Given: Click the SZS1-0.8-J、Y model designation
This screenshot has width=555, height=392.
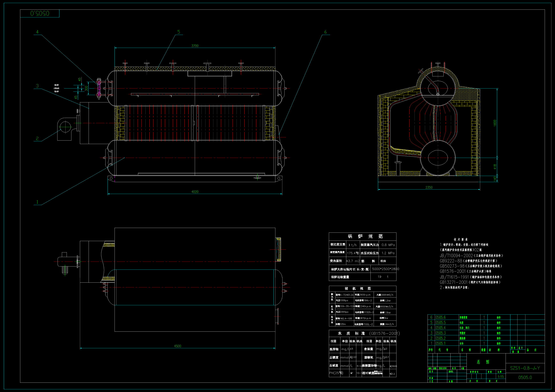Looking at the screenshot, I should (525, 368).
